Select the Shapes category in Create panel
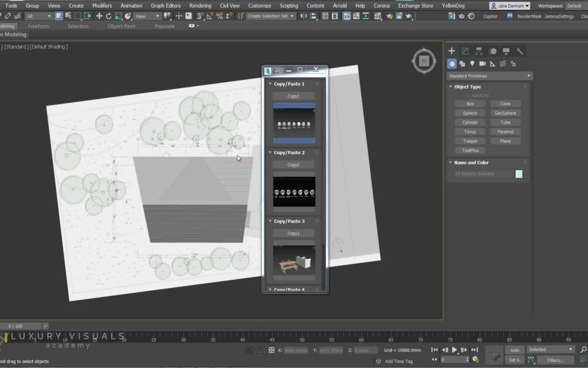The width and height of the screenshot is (588, 368). [x=462, y=63]
